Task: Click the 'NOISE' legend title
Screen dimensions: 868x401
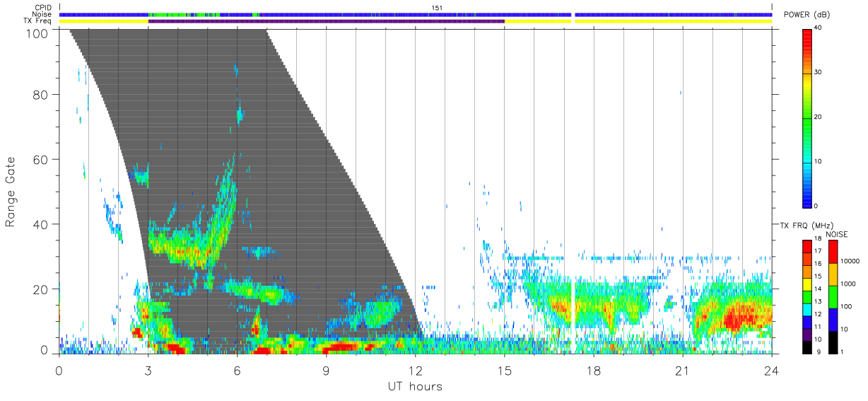Action: coord(838,234)
